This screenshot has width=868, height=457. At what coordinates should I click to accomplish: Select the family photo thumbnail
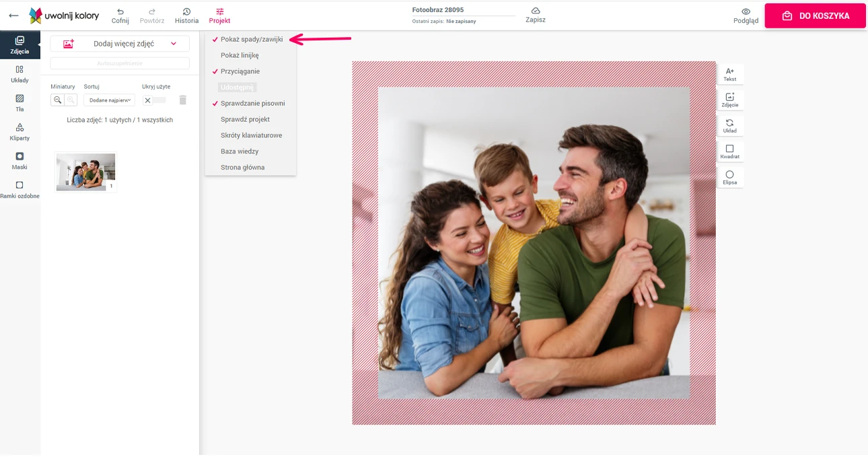(x=85, y=172)
